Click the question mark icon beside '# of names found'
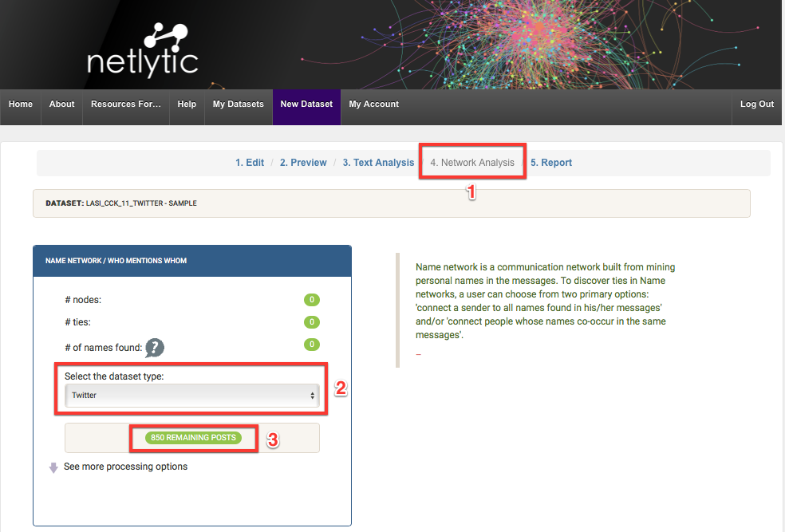Screen dimensions: 785x532 coord(154,348)
